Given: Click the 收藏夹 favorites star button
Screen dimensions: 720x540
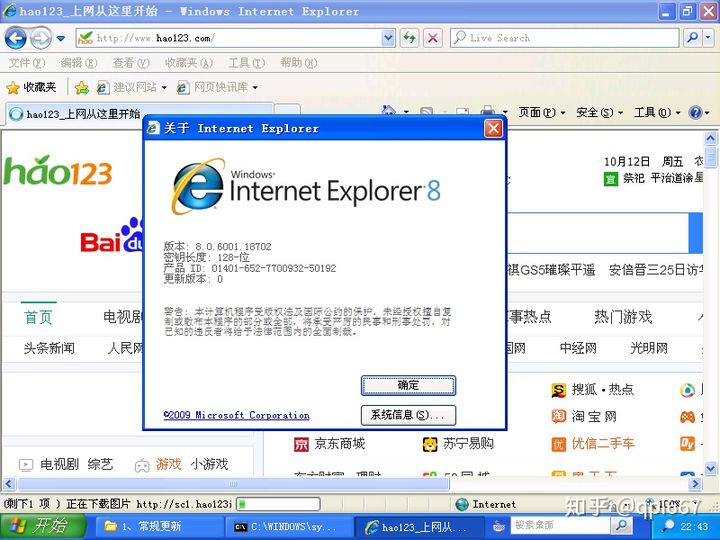Looking at the screenshot, I should click(x=31, y=87).
